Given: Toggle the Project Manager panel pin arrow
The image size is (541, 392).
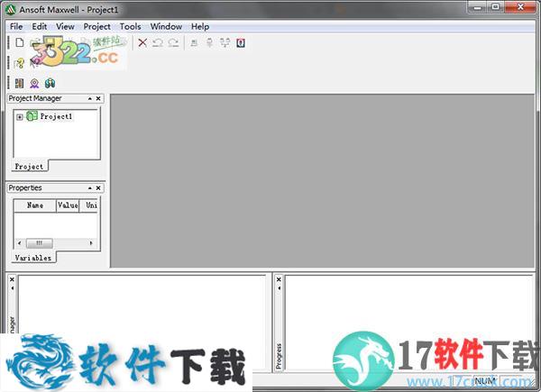Looking at the screenshot, I should (x=89, y=98).
